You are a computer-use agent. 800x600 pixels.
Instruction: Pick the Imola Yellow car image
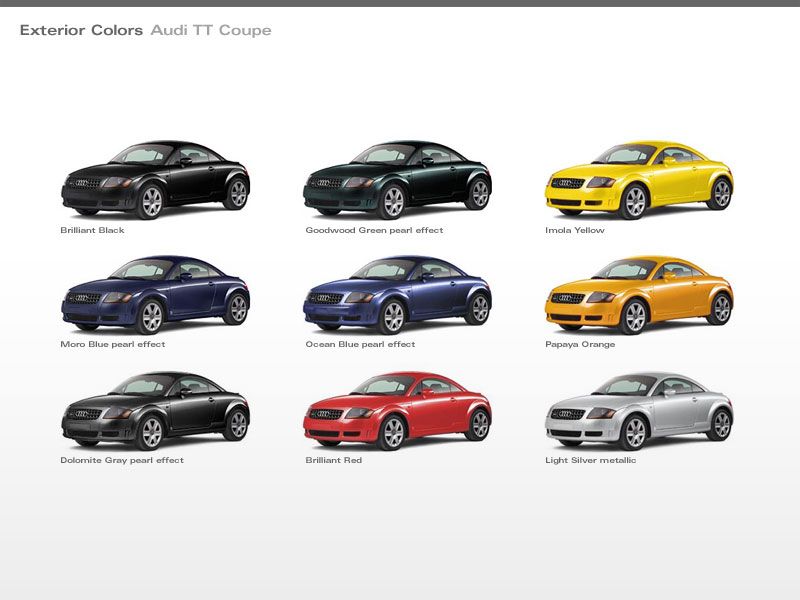pyautogui.click(x=639, y=180)
